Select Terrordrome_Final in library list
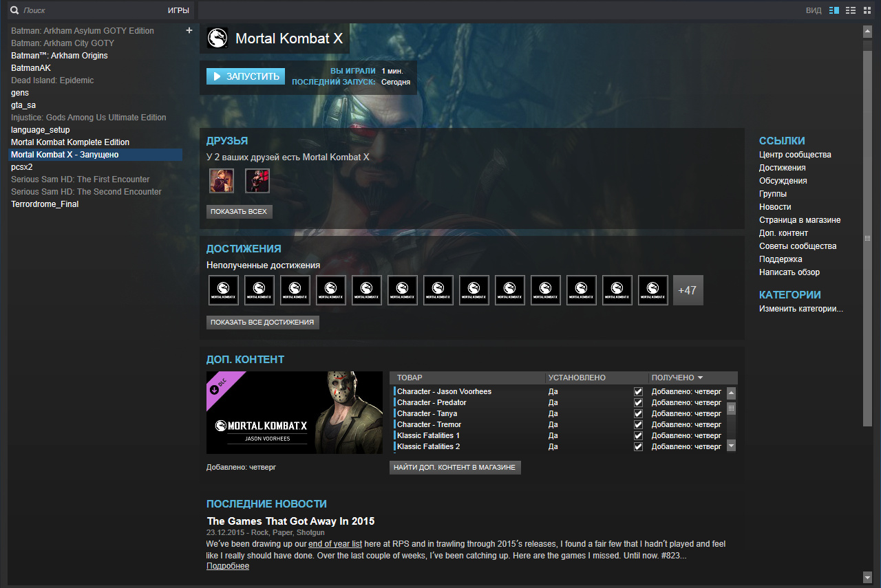 [x=45, y=204]
